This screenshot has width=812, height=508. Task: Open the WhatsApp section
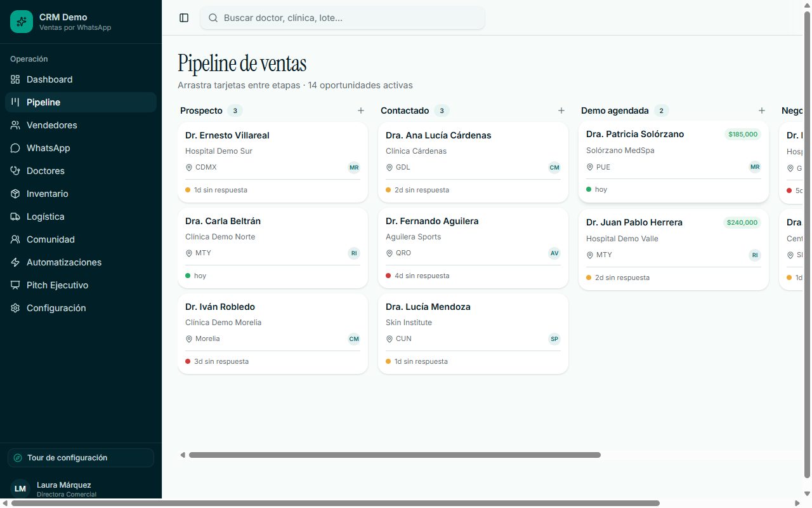pos(81,148)
